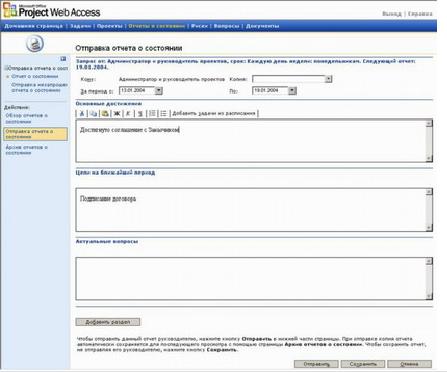
Task: Click the 'По' date field
Action: (x=270, y=91)
